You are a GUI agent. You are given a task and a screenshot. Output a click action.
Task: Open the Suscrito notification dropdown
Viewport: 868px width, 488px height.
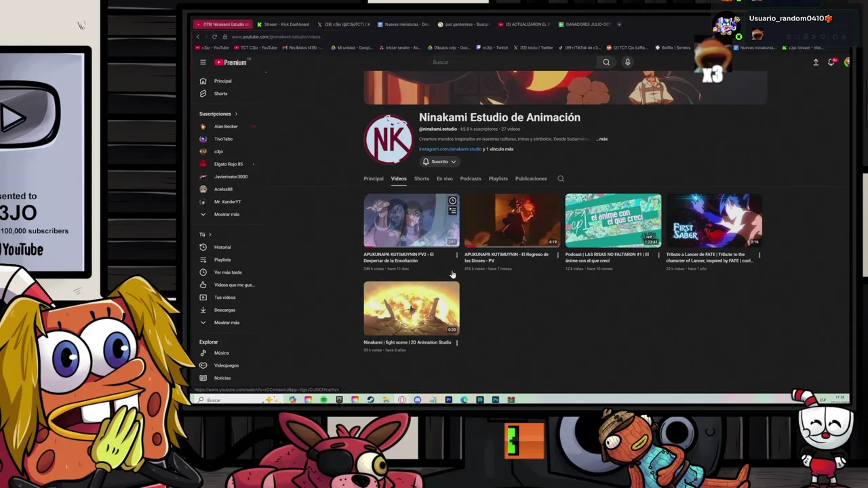[439, 162]
